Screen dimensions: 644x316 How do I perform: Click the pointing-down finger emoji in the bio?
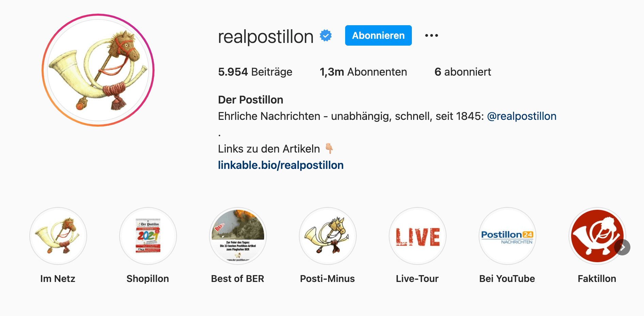328,148
